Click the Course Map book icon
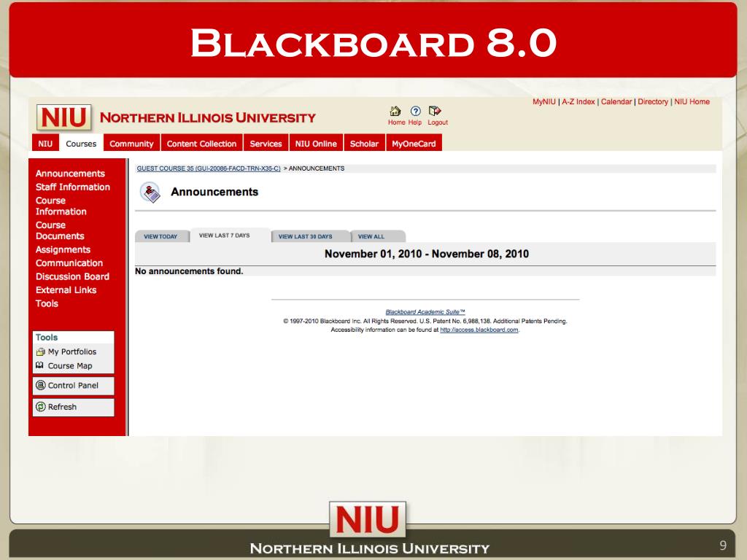Image resolution: width=747 pixels, height=560 pixels. click(x=40, y=366)
